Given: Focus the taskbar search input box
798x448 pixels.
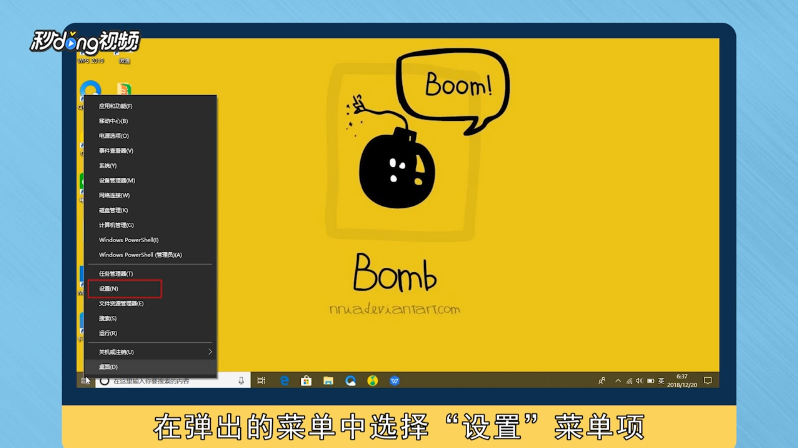Looking at the screenshot, I should (x=173, y=381).
